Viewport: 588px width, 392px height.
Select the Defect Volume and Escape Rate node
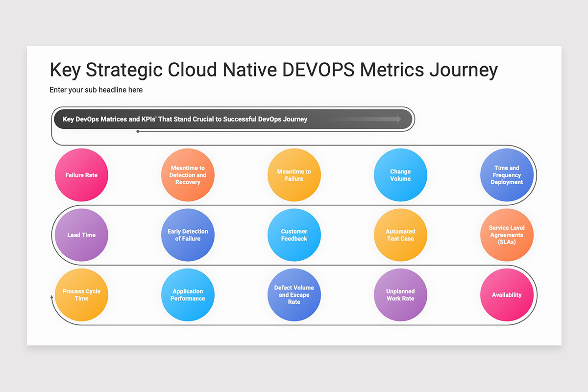coord(294,294)
